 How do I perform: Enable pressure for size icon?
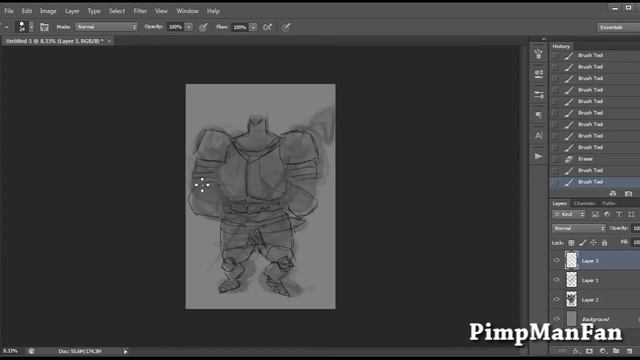286,27
